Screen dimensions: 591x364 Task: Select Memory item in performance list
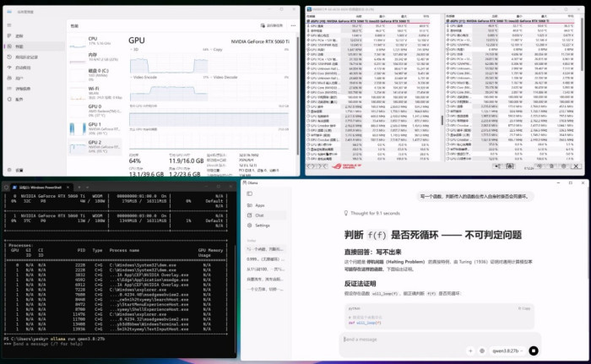(95, 57)
